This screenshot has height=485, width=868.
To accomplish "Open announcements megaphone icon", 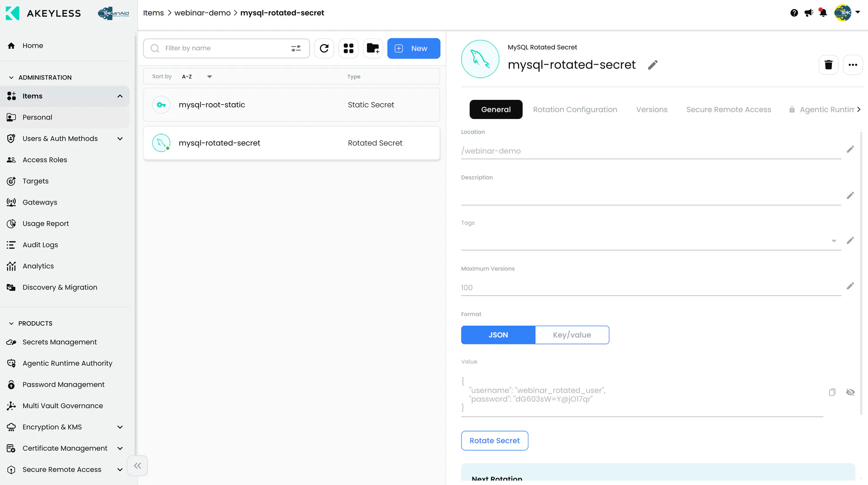I will [809, 13].
